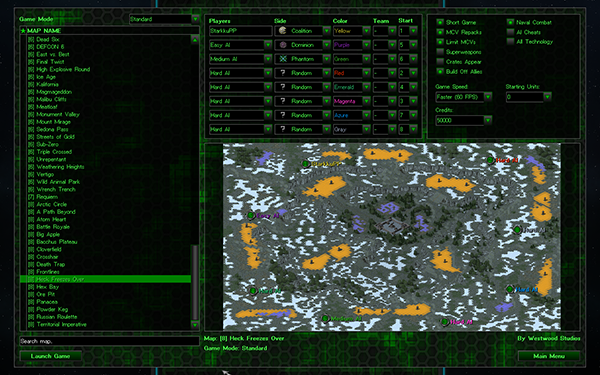
Task: Click the Coalition faction icon
Action: [283, 31]
